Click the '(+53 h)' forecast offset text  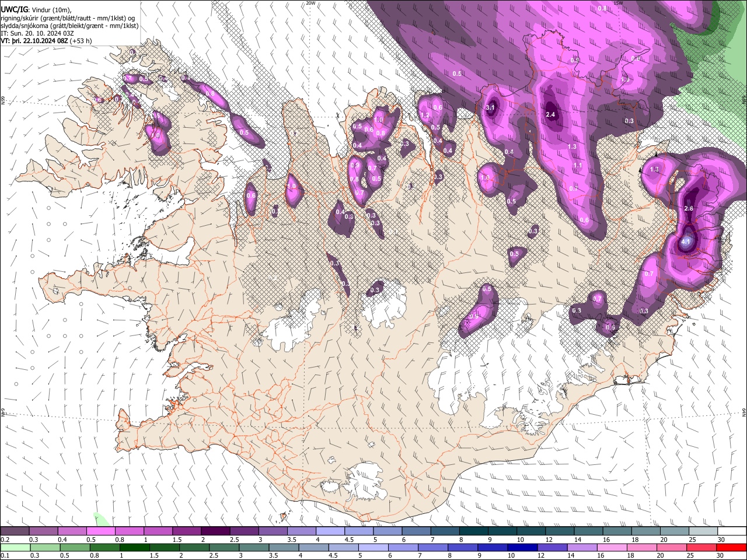81,41
